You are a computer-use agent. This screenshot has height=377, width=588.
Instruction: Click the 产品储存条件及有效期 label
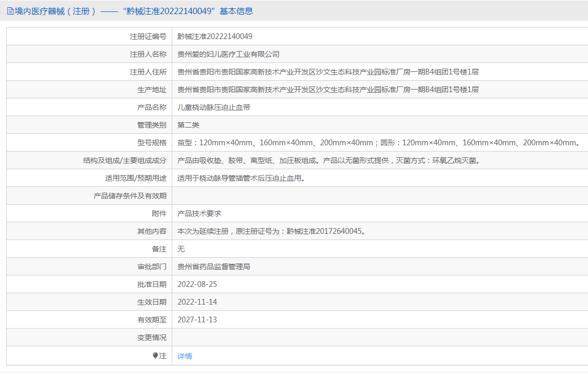(130, 196)
